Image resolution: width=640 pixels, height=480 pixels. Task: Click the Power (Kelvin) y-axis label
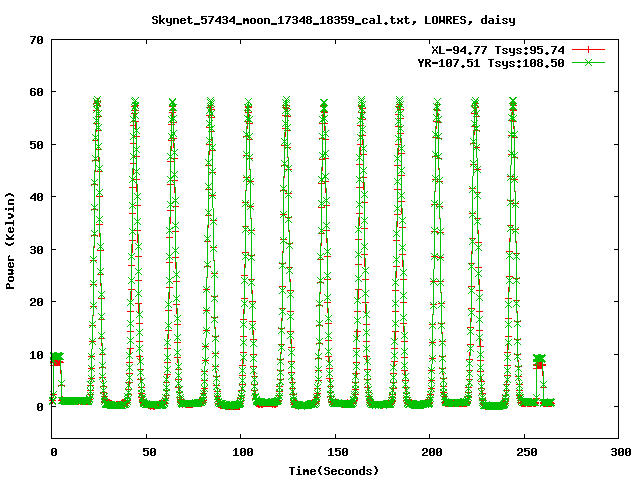point(11,238)
